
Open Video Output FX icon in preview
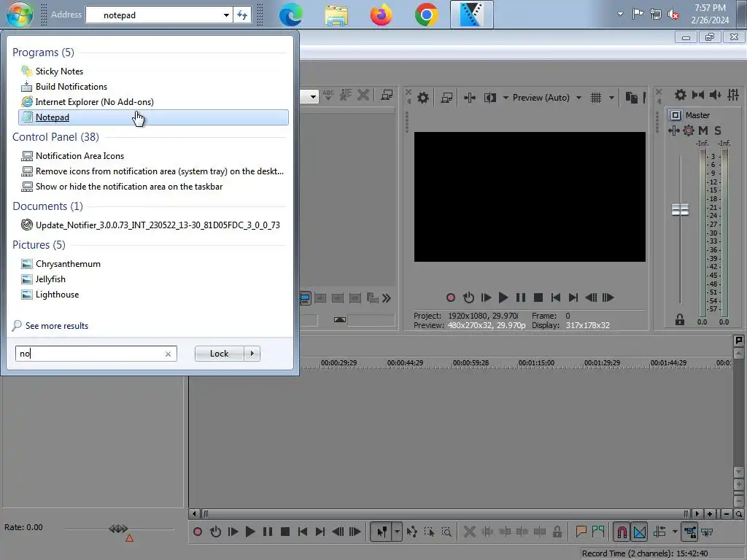click(470, 98)
